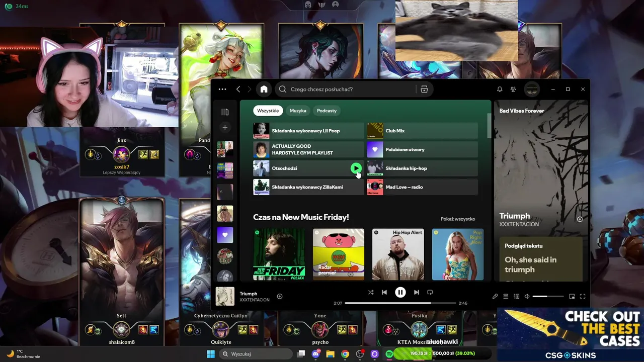Open weather widget on taskbar
The image size is (644, 362).
(24, 354)
